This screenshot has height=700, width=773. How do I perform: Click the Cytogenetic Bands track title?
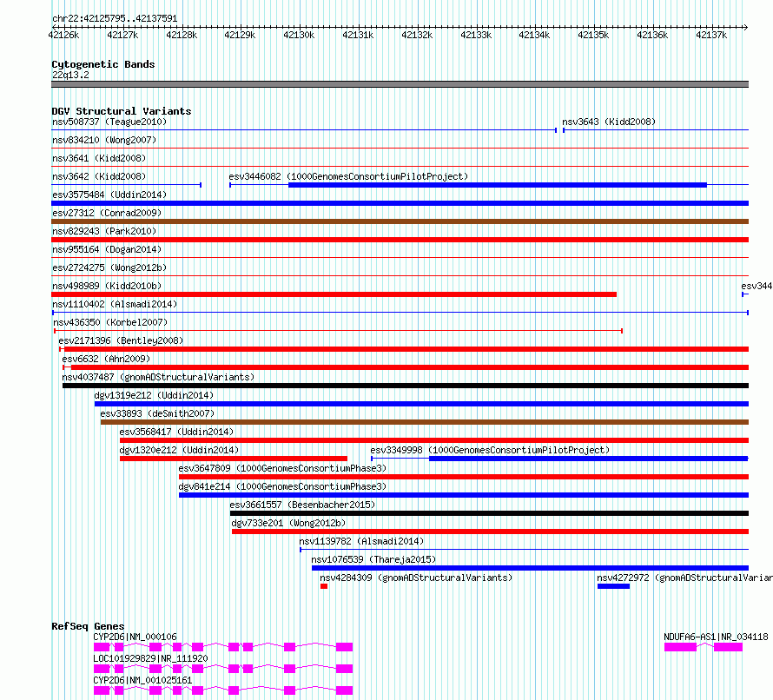103,64
